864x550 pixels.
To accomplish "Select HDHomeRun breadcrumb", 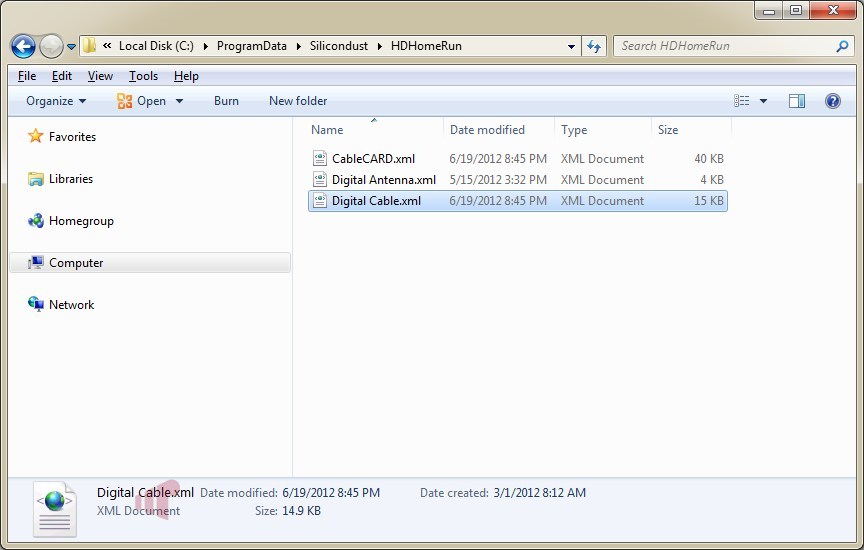I will click(426, 46).
